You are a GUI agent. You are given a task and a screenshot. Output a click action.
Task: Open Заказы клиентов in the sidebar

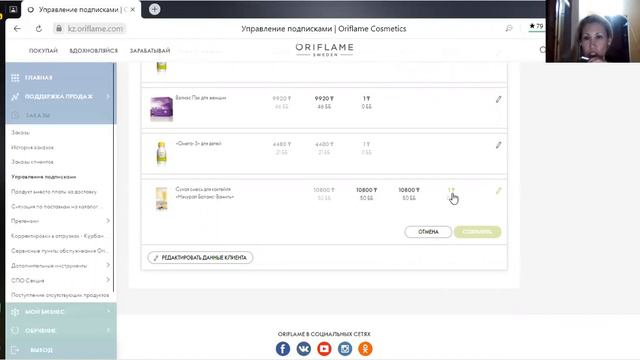tap(32, 162)
